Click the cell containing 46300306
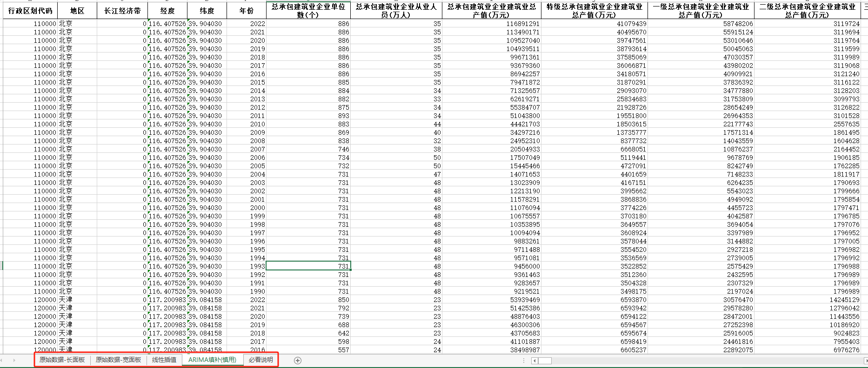Viewport: 868px width, 368px height. coord(492,325)
